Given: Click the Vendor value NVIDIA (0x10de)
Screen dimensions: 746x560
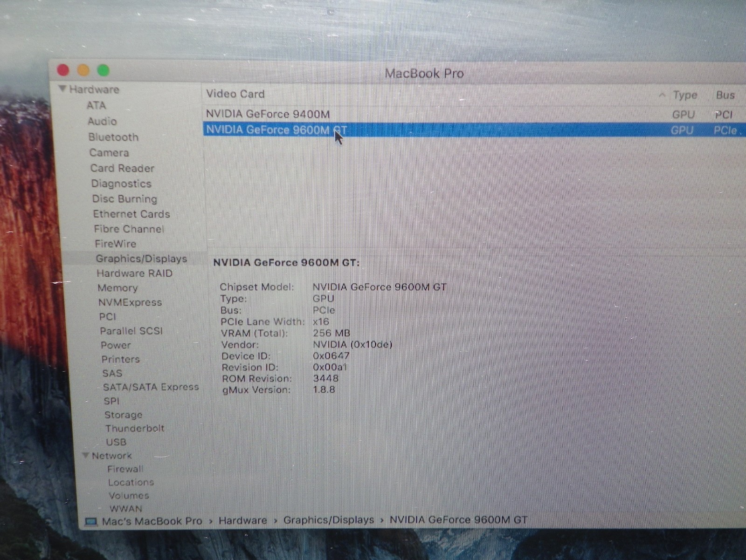Looking at the screenshot, I should pos(352,344).
